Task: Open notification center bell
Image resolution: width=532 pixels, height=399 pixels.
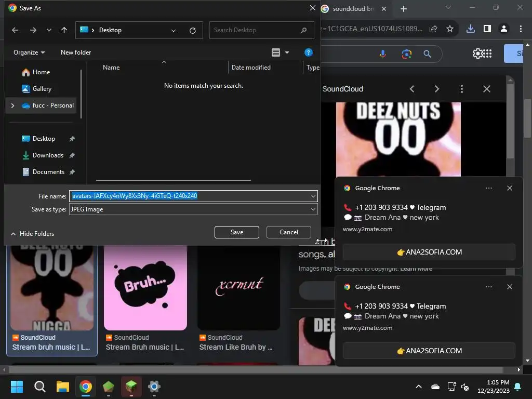Action: pyautogui.click(x=518, y=387)
